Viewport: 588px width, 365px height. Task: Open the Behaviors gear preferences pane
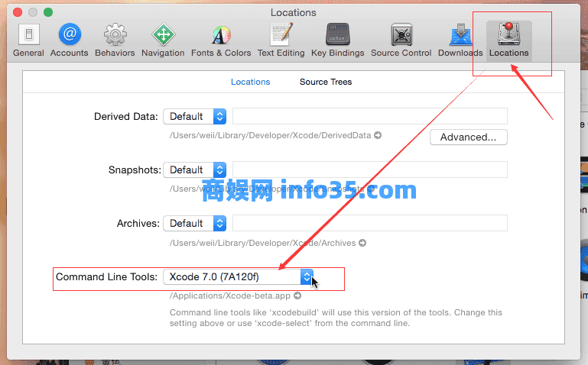click(x=115, y=40)
